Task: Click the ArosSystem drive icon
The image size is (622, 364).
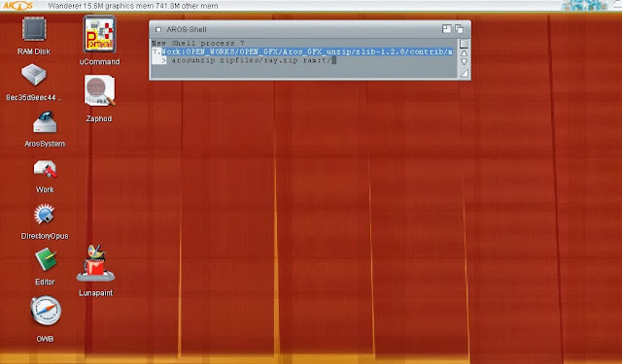Action: pyautogui.click(x=45, y=122)
